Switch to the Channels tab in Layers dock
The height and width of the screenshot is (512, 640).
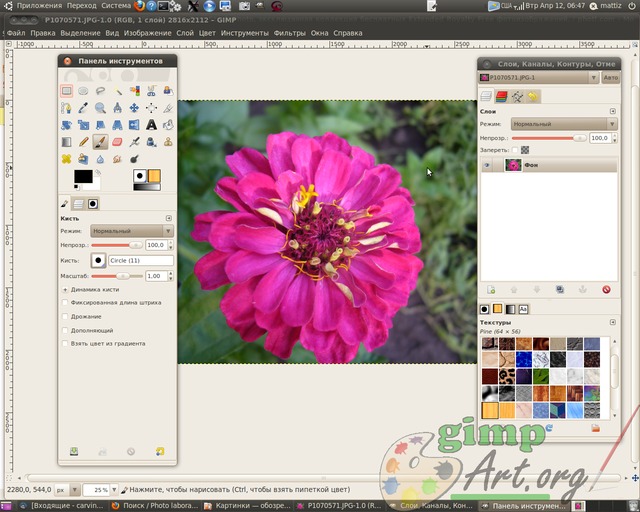pyautogui.click(x=501, y=96)
